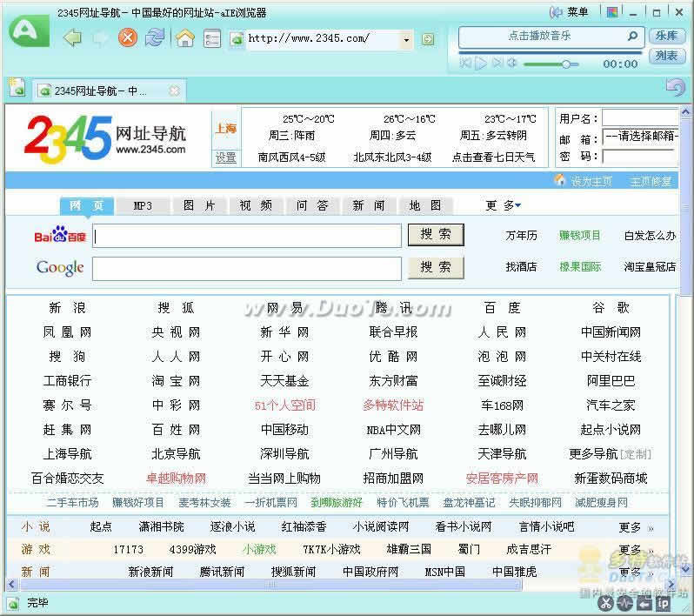Viewport: 694px width, 616px height.
Task: Click the scissors icon in status bar
Action: pos(607,603)
